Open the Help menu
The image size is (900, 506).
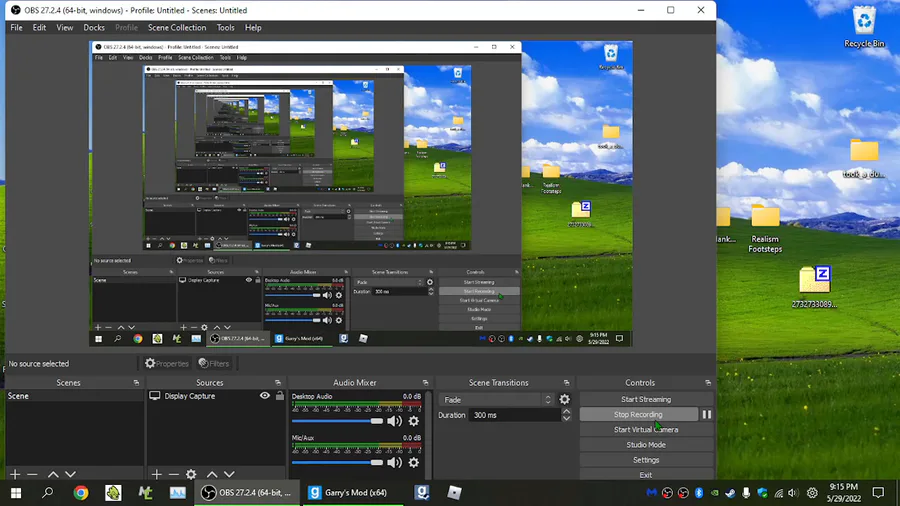coord(253,28)
